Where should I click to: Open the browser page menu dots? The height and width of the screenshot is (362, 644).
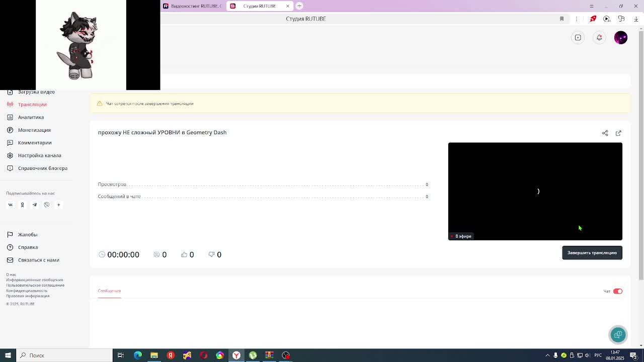click(x=577, y=19)
